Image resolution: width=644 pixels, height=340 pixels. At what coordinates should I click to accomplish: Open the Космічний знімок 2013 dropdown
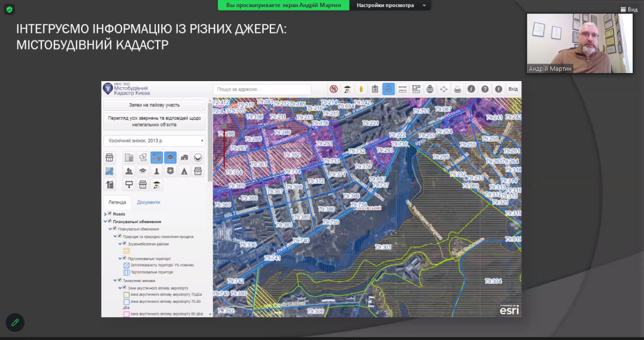click(153, 140)
